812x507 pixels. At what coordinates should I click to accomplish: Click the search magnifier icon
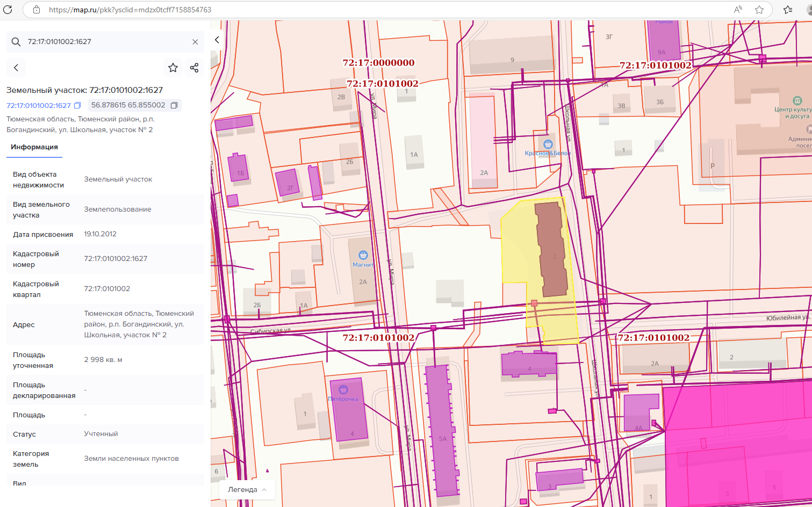tap(16, 42)
